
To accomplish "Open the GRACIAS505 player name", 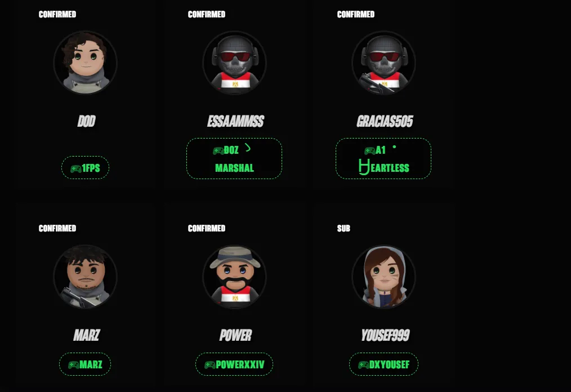I will (x=385, y=121).
